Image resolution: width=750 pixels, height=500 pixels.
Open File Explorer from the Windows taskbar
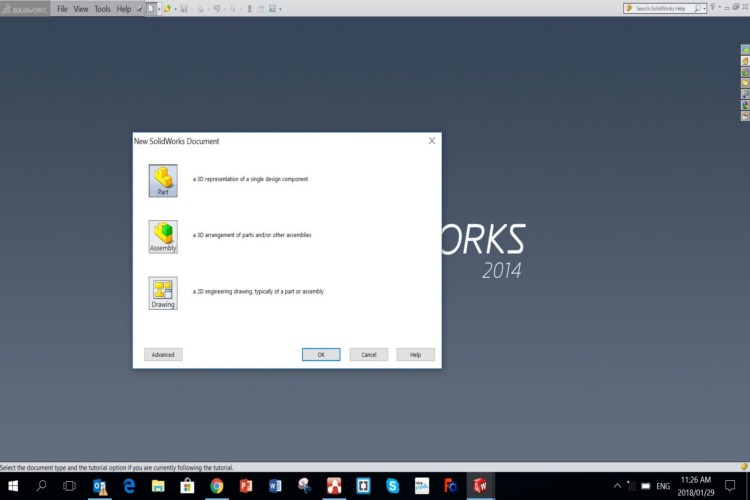click(x=158, y=486)
